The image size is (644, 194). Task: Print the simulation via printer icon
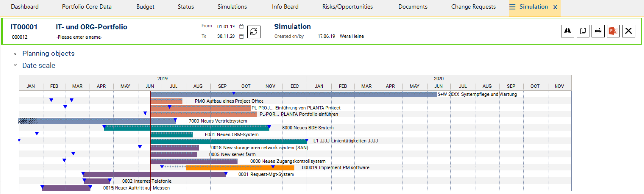tap(598, 31)
